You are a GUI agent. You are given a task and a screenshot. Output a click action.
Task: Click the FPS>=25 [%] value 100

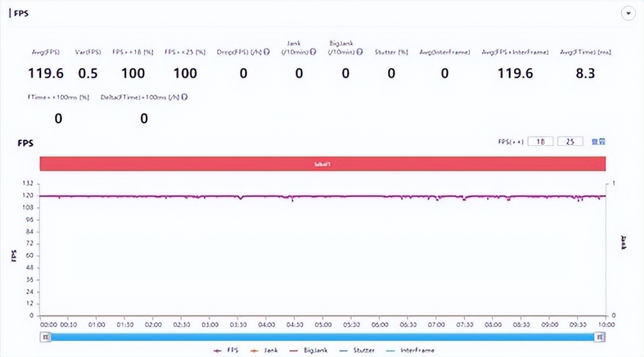tap(185, 73)
